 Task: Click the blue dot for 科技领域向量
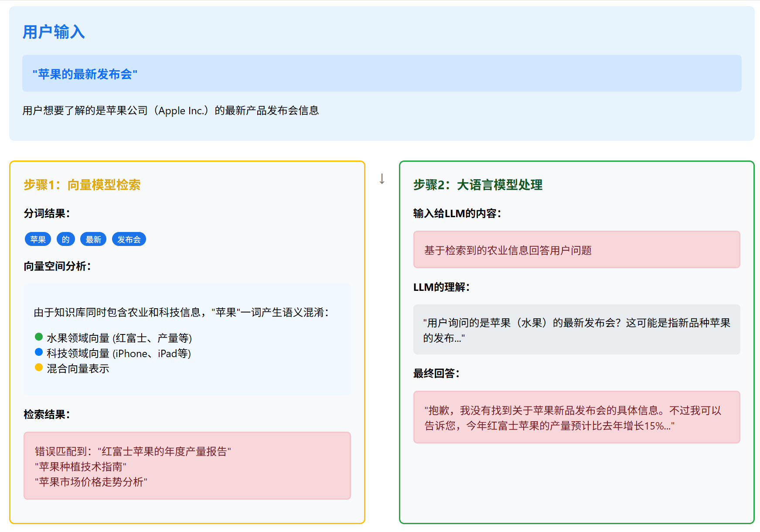click(x=39, y=352)
